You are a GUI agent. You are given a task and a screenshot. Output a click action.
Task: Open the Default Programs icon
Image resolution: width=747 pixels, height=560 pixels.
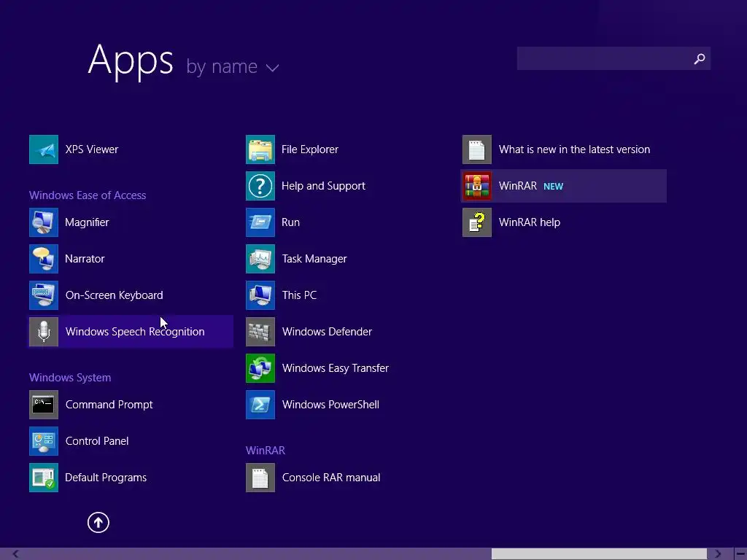click(43, 478)
